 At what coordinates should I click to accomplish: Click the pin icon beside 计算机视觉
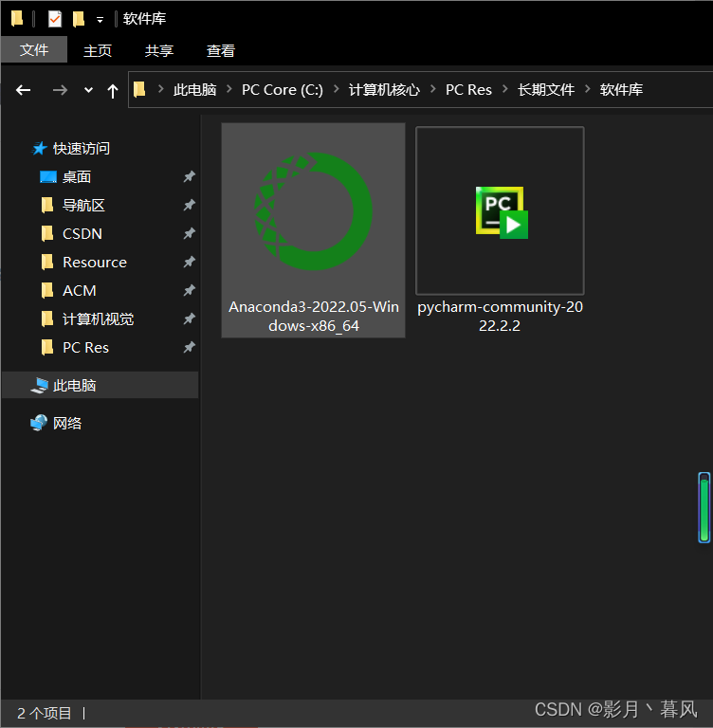tap(189, 318)
